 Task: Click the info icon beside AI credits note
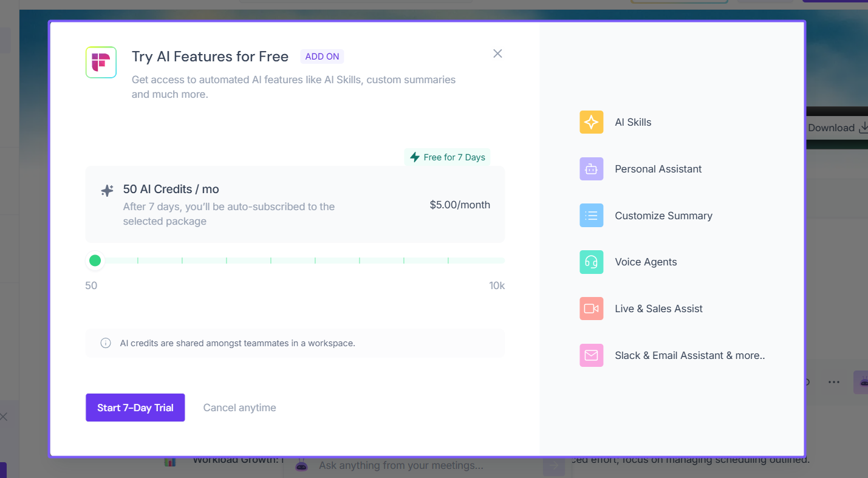click(106, 343)
